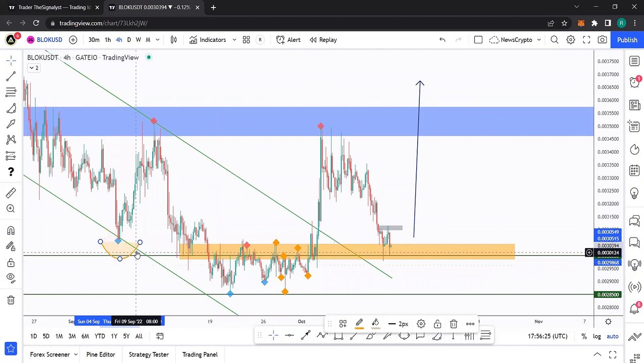
Task: Expand Forex Screener dropdown arrow
Action: coord(76,354)
